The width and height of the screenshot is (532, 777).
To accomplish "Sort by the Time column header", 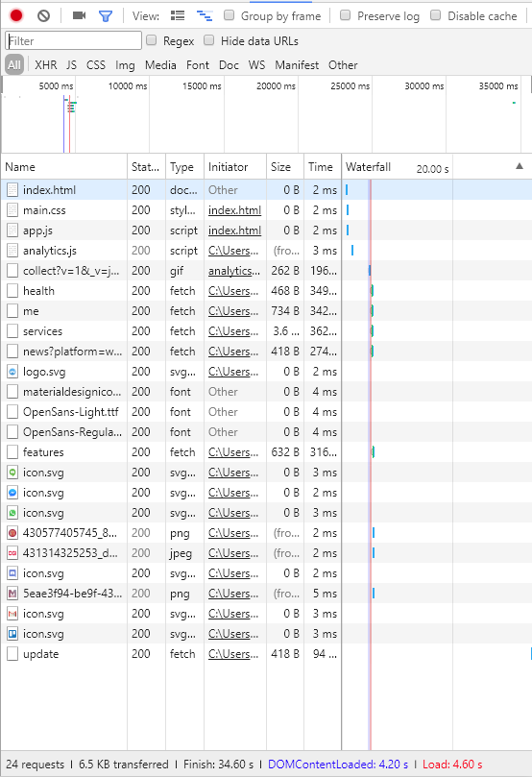I will [323, 167].
